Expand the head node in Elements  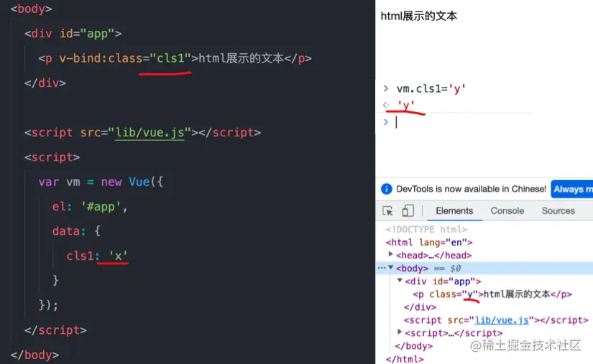pos(391,254)
